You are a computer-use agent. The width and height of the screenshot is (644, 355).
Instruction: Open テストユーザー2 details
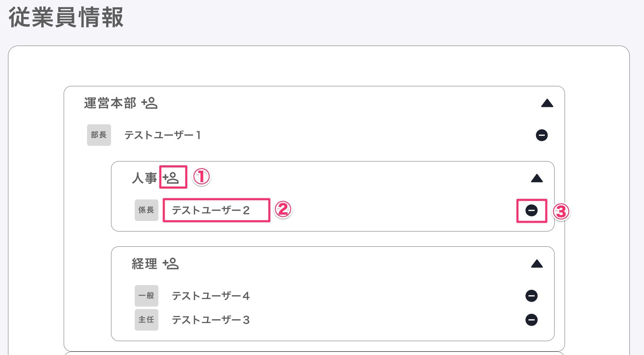211,210
